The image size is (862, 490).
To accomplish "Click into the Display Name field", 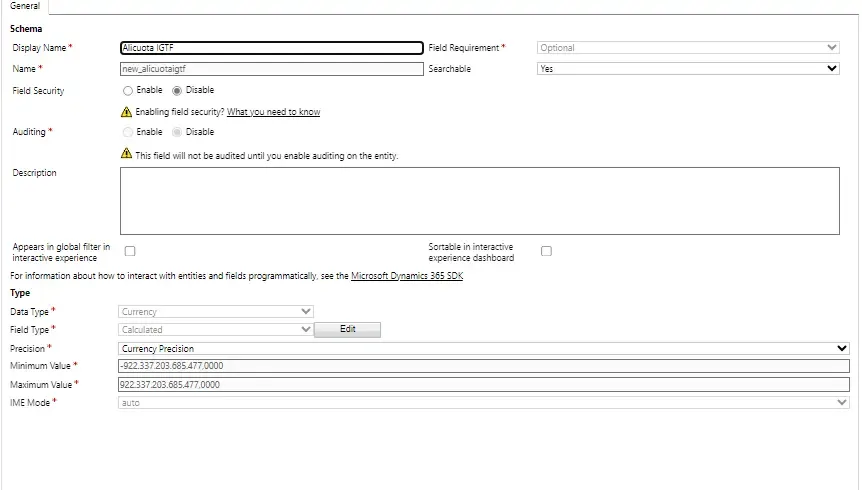I will click(270, 47).
